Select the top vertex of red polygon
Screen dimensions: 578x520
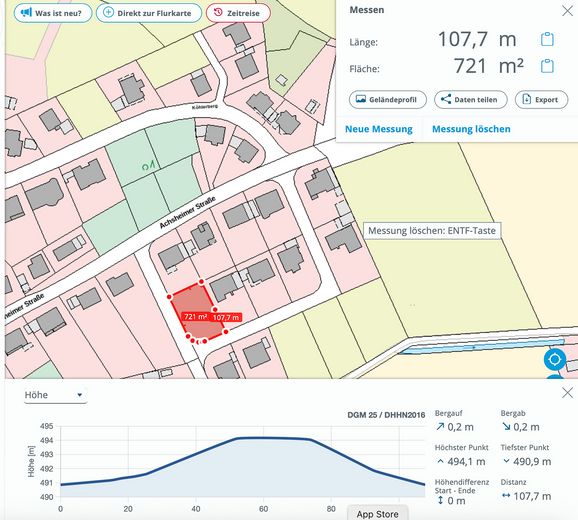tap(201, 282)
